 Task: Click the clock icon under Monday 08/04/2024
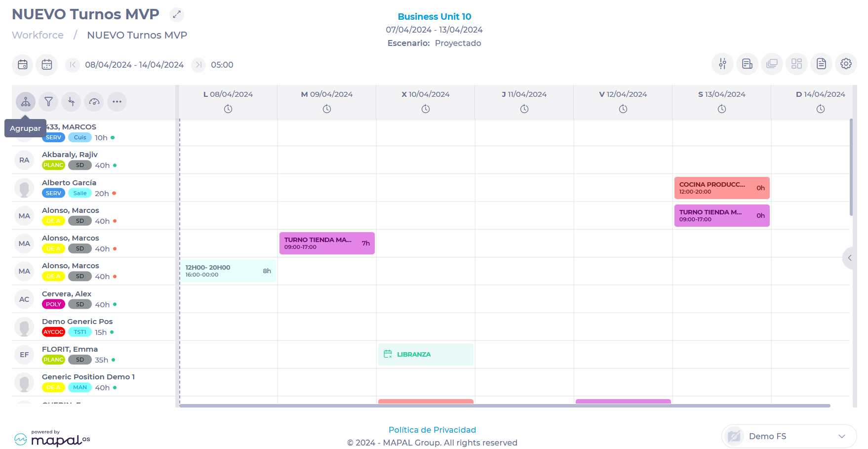coord(228,109)
